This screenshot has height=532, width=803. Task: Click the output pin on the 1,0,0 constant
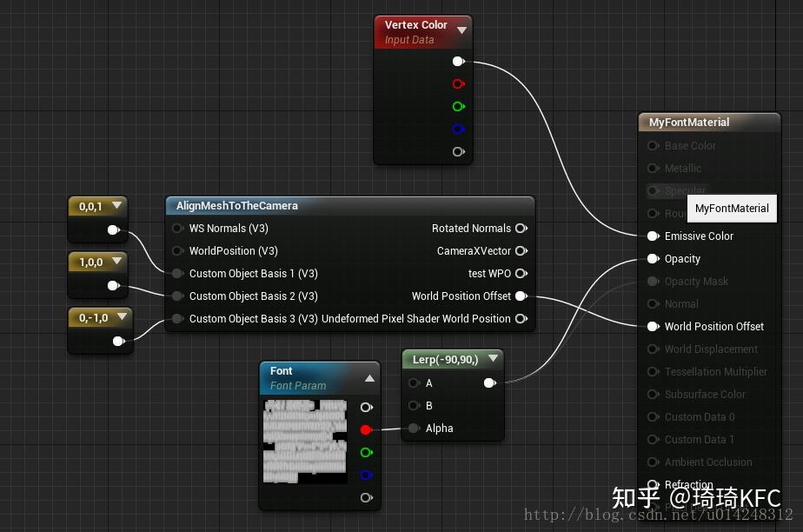click(x=113, y=284)
